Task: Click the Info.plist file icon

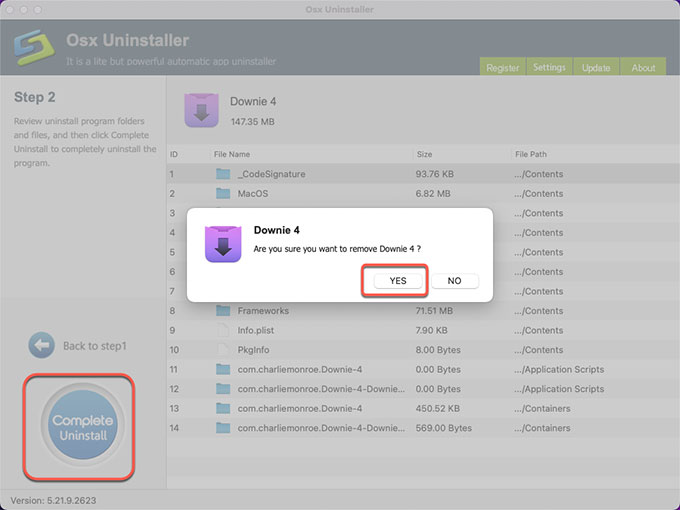Action: 223,330
